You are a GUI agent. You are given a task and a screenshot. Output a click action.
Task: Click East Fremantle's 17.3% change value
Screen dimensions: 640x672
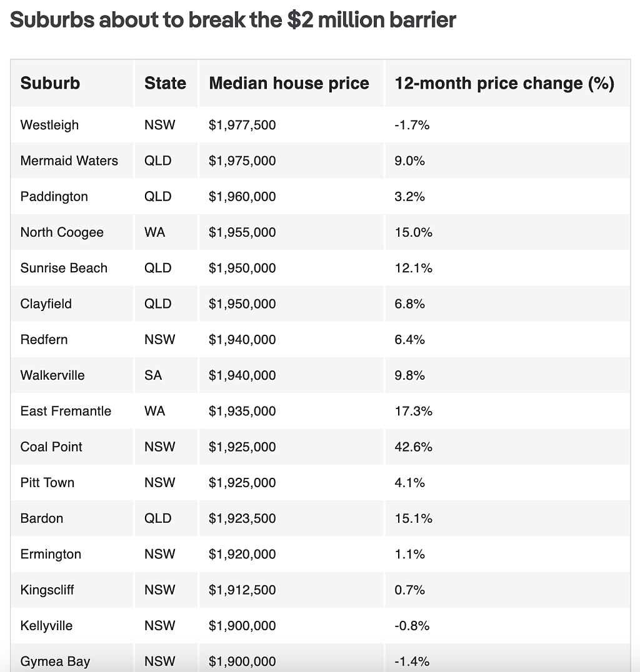point(413,411)
